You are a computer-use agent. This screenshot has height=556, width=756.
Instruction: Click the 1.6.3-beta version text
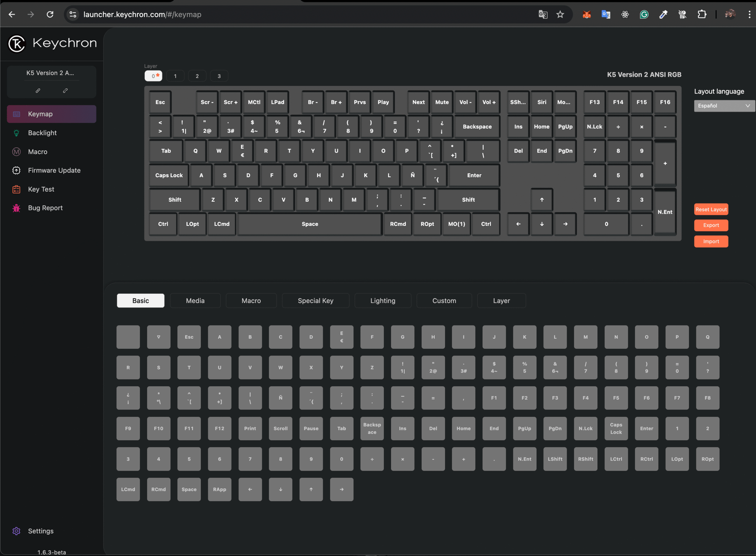point(52,552)
